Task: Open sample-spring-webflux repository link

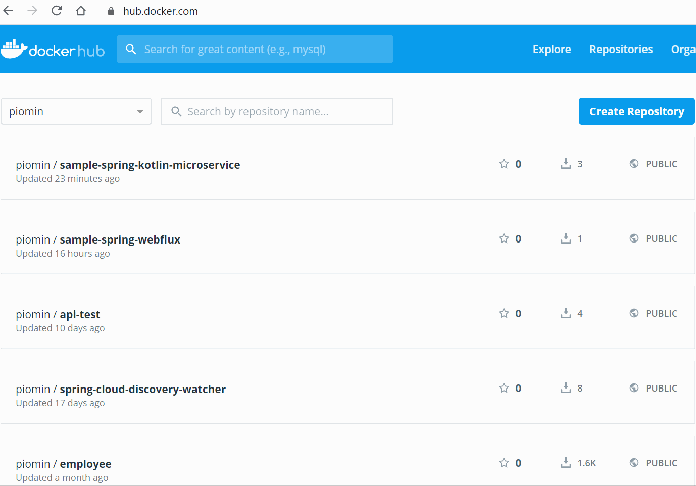Action: tap(120, 240)
